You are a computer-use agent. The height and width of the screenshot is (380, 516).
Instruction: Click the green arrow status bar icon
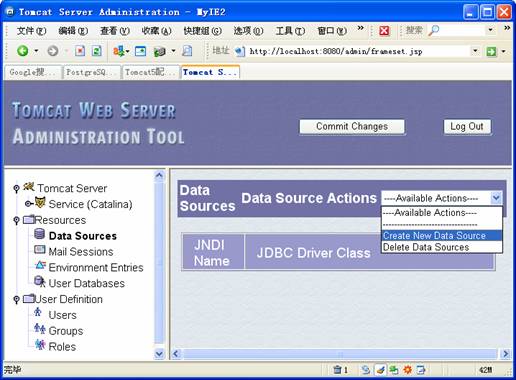click(394, 369)
